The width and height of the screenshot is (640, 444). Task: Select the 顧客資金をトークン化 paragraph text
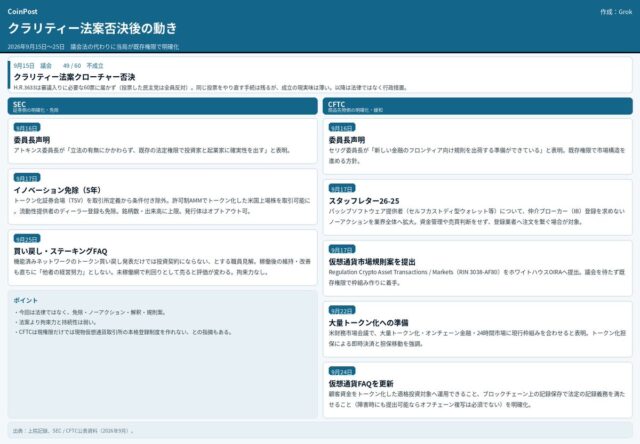[477, 399]
